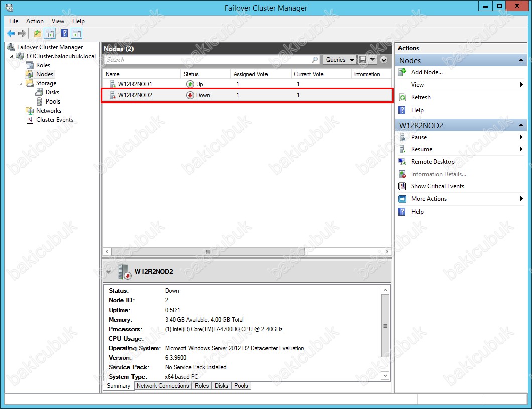Click the red Down status icon
Screen dimensions: 532x409
pyautogui.click(x=190, y=95)
